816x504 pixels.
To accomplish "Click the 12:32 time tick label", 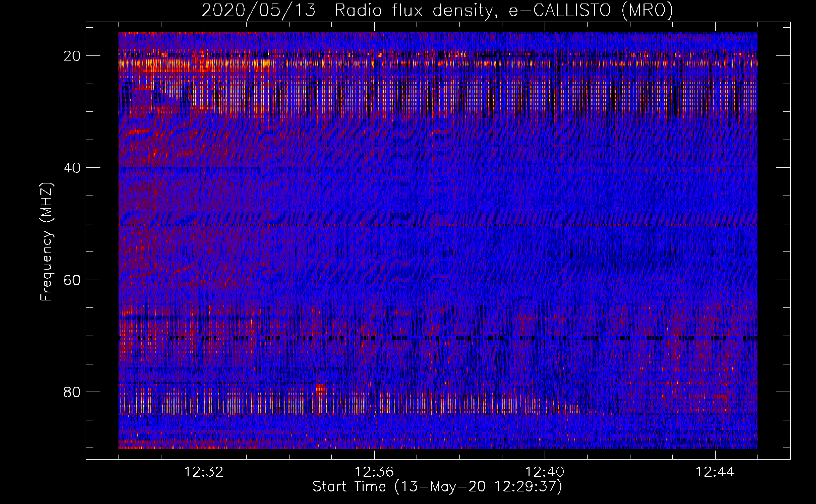I will 204,472.
